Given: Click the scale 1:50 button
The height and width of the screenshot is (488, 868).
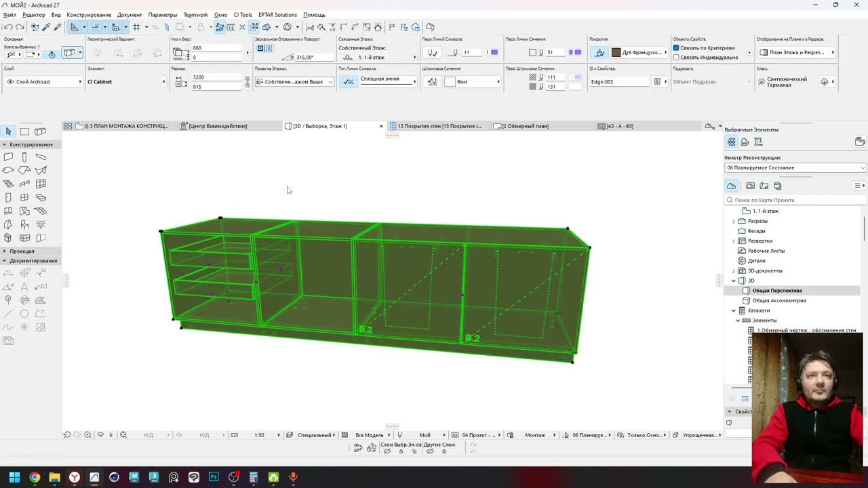Looking at the screenshot, I should point(259,435).
